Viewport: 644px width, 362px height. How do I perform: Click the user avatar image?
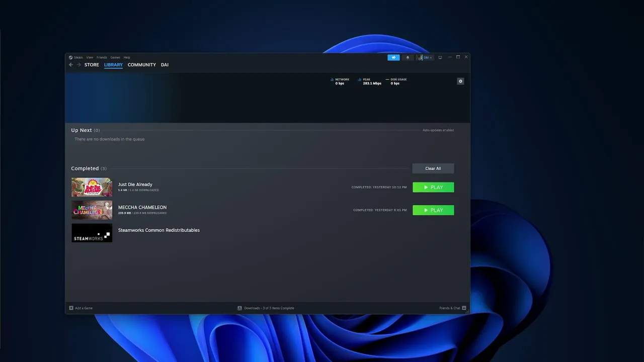point(420,57)
